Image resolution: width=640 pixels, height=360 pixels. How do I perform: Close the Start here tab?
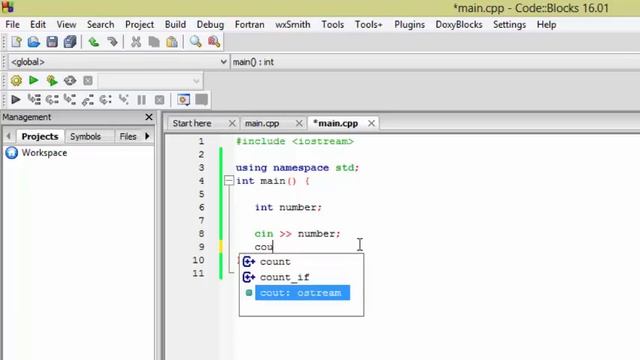232,123
